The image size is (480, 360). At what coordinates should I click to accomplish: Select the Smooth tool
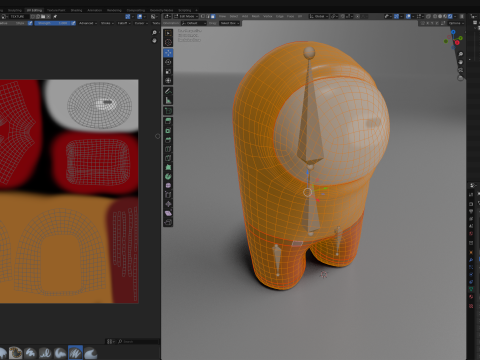(x=168, y=185)
